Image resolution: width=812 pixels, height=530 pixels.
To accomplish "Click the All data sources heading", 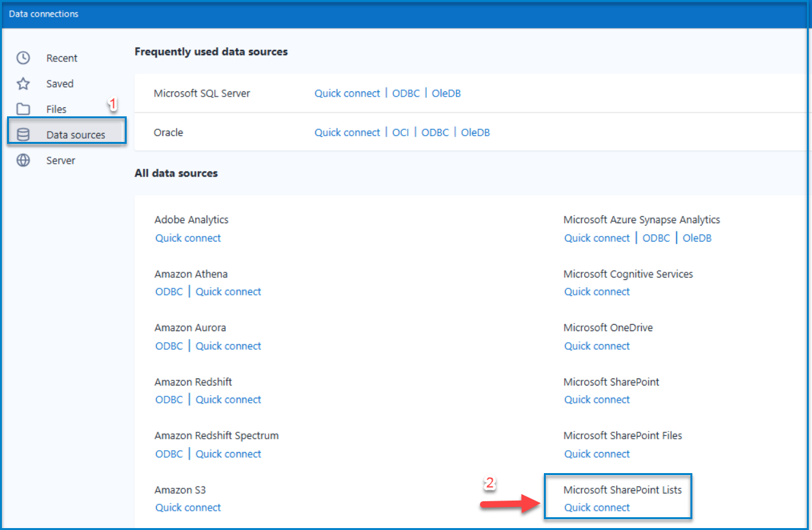I will tap(176, 173).
